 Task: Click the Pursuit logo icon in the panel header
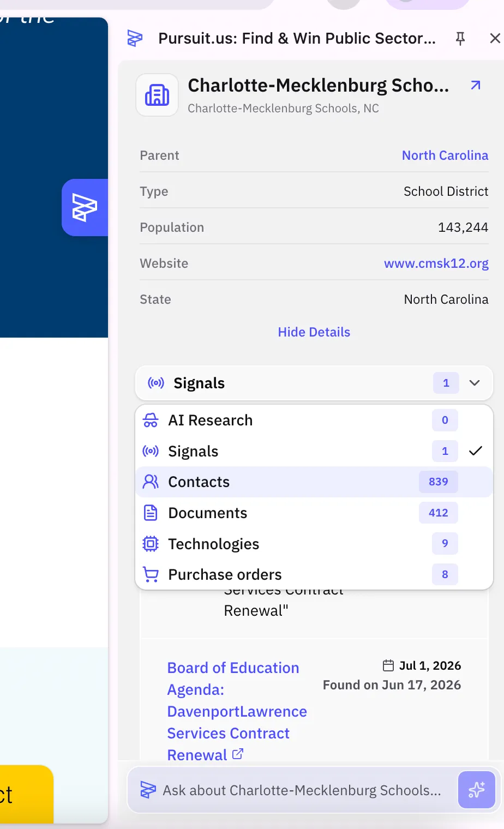[x=135, y=38]
